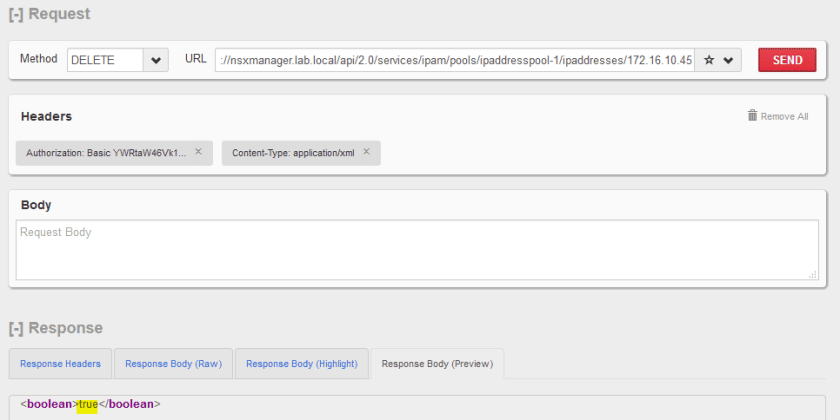Click the Content-Type application/xml header chip
This screenshot has height=420, width=840.
[x=290, y=153]
